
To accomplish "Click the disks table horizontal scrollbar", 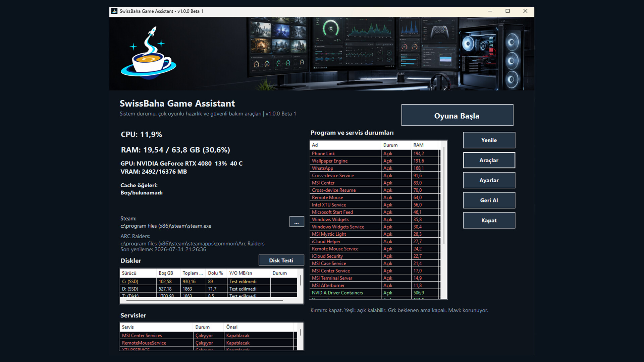I will click(x=204, y=301).
